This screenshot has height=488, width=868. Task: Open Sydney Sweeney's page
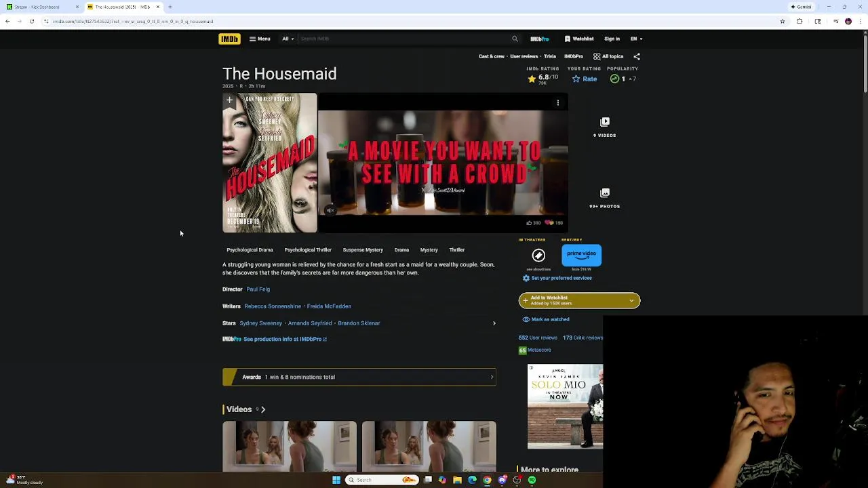[260, 323]
